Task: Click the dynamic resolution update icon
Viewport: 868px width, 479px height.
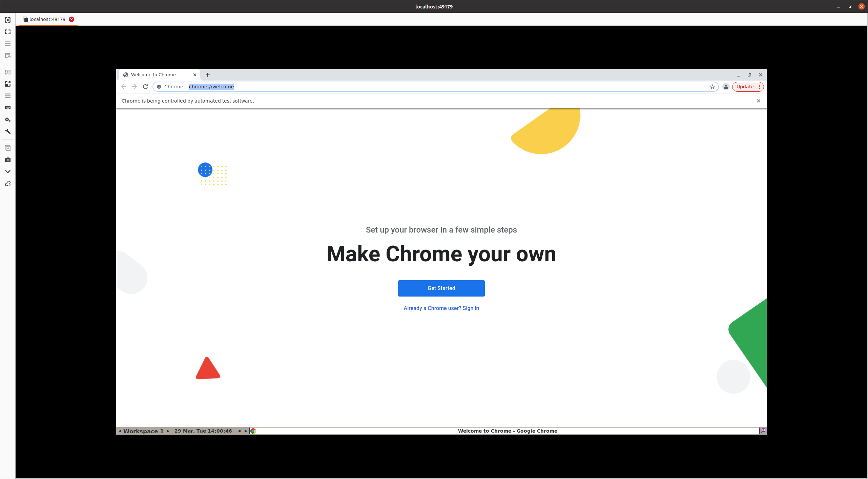Action: tap(8, 72)
